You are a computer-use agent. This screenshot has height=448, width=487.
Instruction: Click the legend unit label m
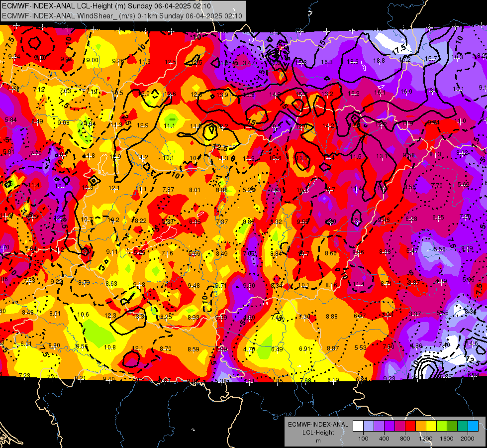(x=318, y=441)
